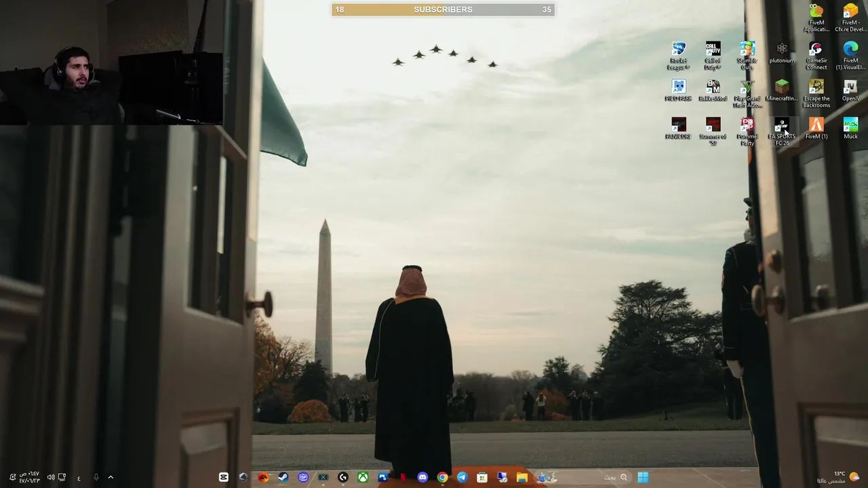This screenshot has width=868, height=488.
Task: Open the EA app in taskbar
Action: click(264, 477)
